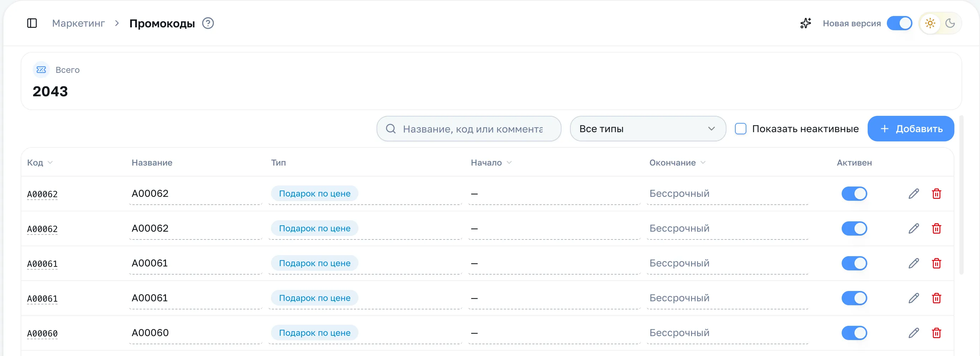Image resolution: width=980 pixels, height=356 pixels.
Task: Sort by the Начало column header
Action: click(x=491, y=163)
